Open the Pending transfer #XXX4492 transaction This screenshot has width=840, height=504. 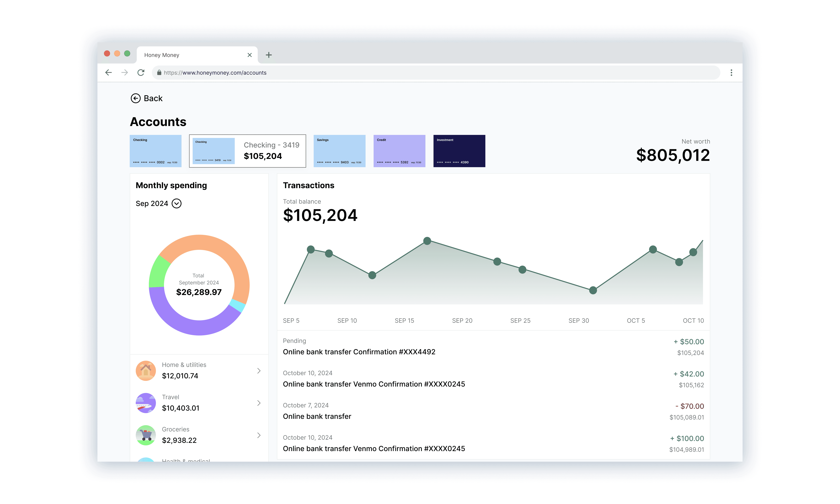click(x=493, y=346)
